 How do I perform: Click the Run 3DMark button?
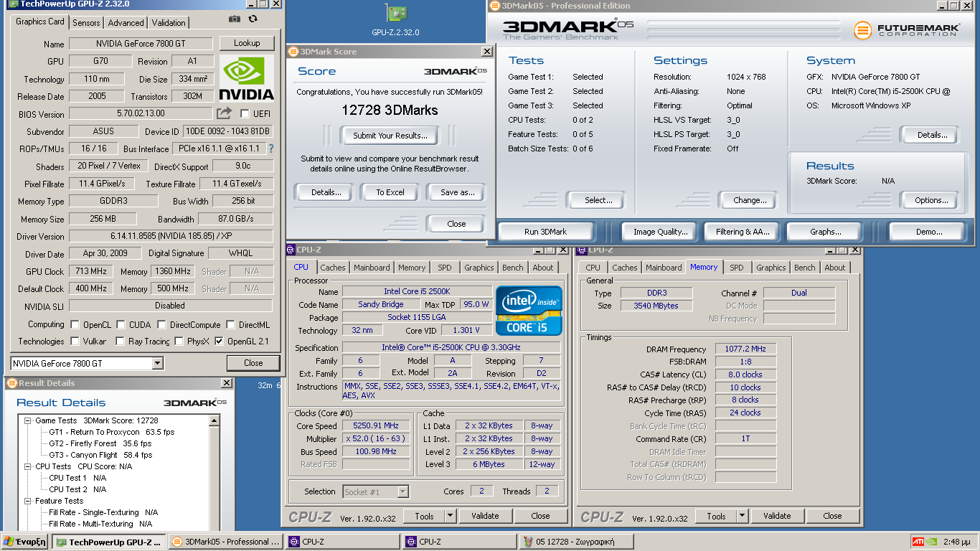[545, 232]
